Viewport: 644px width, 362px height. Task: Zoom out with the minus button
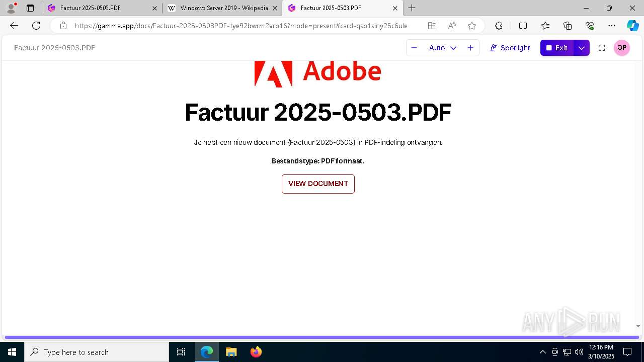[414, 48]
